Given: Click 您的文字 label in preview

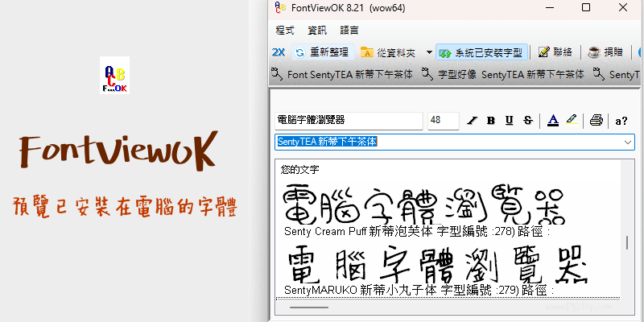Looking at the screenshot, I should click(299, 169).
